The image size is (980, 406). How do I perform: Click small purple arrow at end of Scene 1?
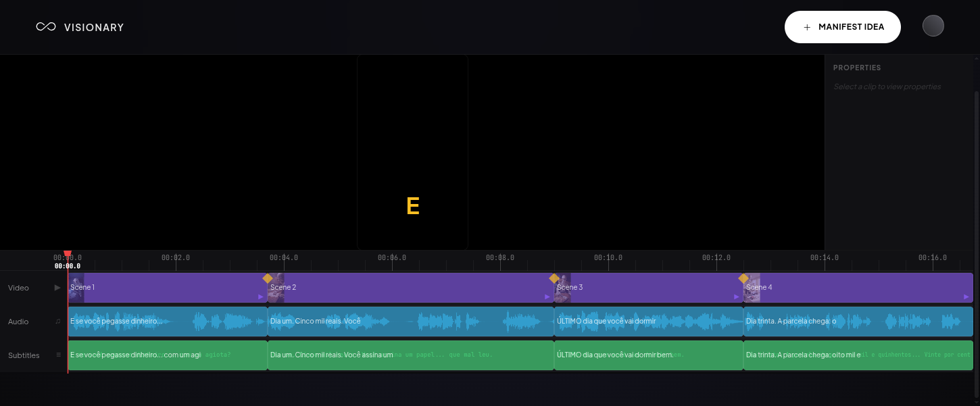pyautogui.click(x=261, y=297)
